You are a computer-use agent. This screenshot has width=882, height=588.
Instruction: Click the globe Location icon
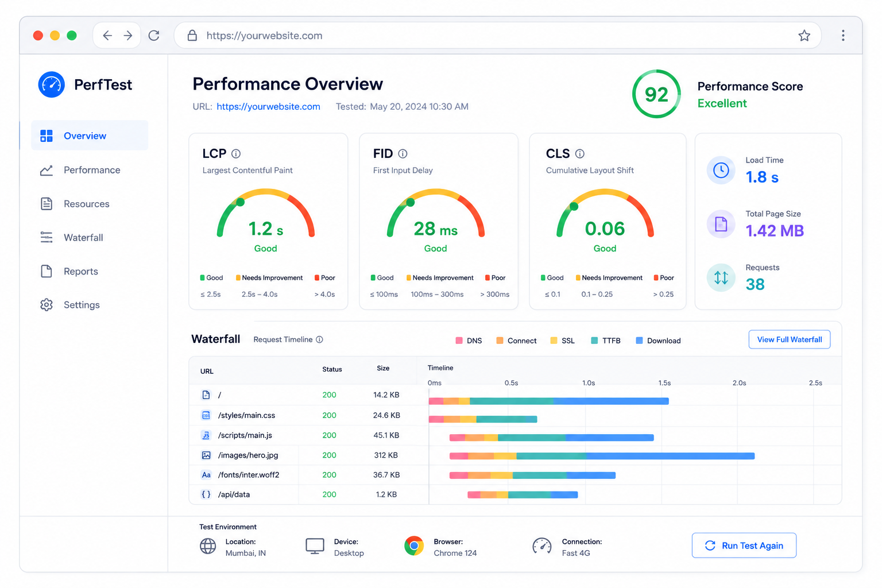point(208,546)
